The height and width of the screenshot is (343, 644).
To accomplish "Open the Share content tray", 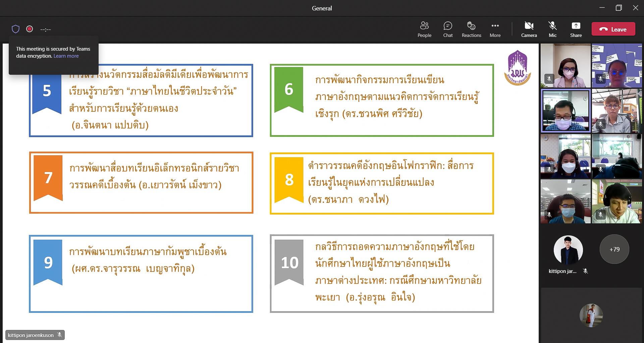I will (x=576, y=29).
